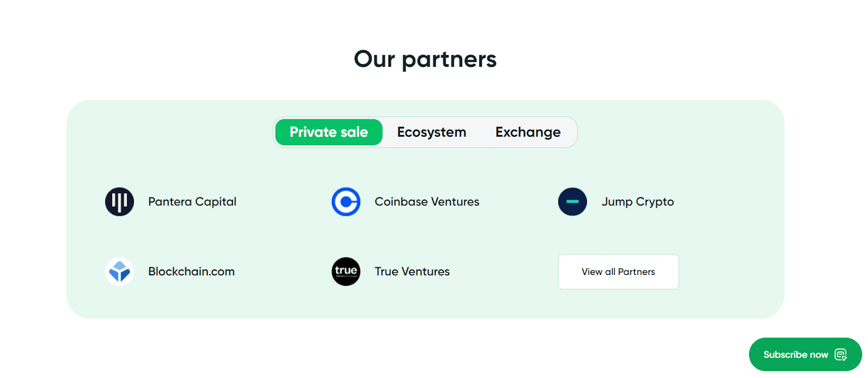This screenshot has height=378, width=868.
Task: Click the Our partners heading
Action: pos(425,59)
